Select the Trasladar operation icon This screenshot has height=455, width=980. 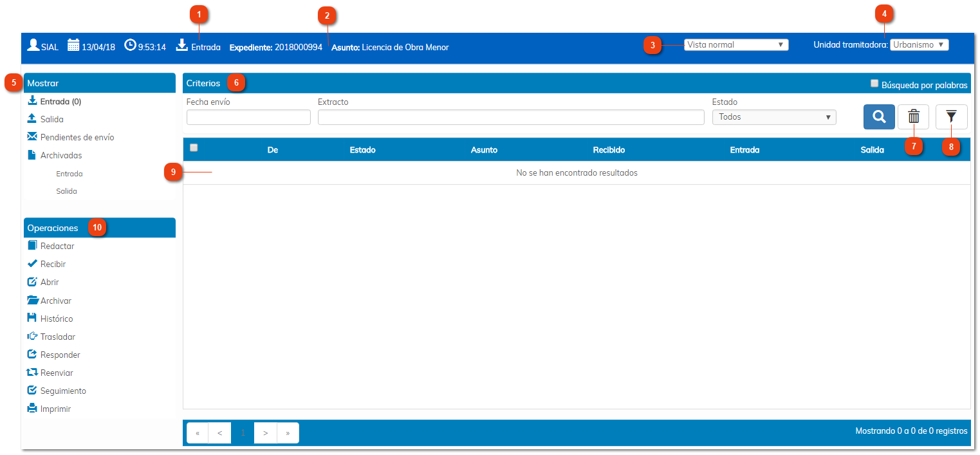(32, 336)
